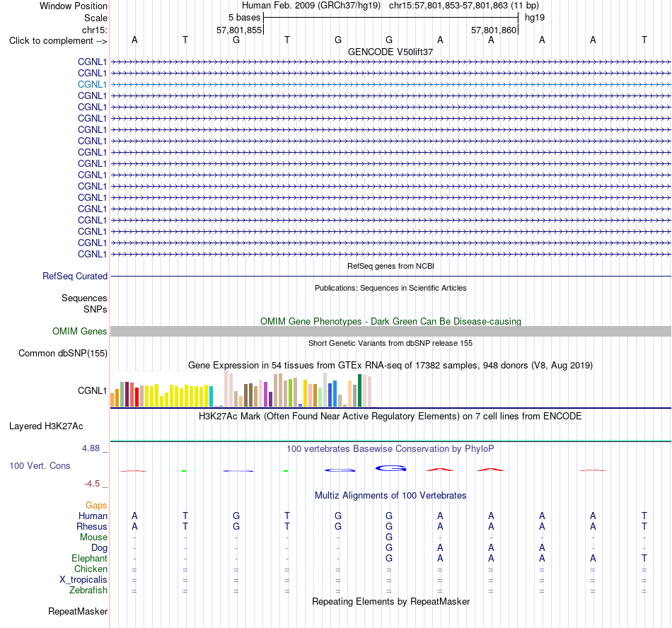Image resolution: width=672 pixels, height=628 pixels.
Task: Click the orange Gaps label
Action: [x=96, y=506]
